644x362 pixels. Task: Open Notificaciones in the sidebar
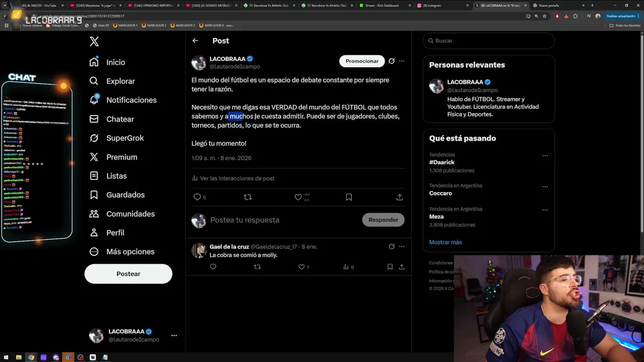pyautogui.click(x=123, y=100)
